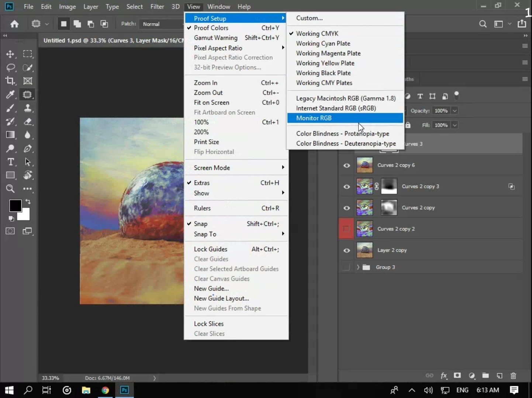
Task: Choose Working Cyan Plate
Action: (345, 43)
